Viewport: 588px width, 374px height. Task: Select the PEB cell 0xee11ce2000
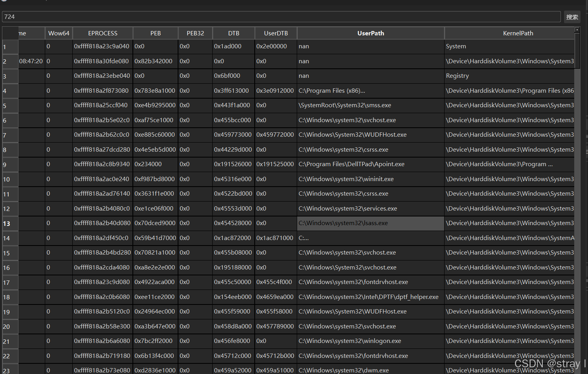156,297
